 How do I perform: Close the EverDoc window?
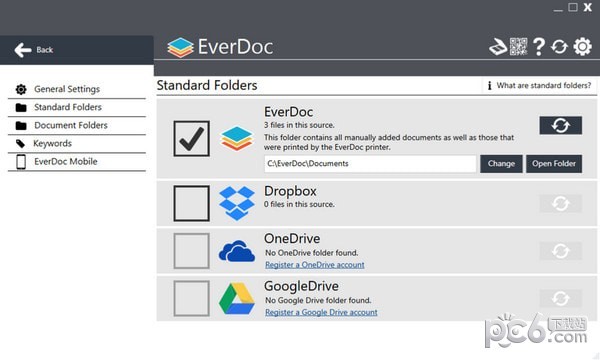tap(588, 7)
